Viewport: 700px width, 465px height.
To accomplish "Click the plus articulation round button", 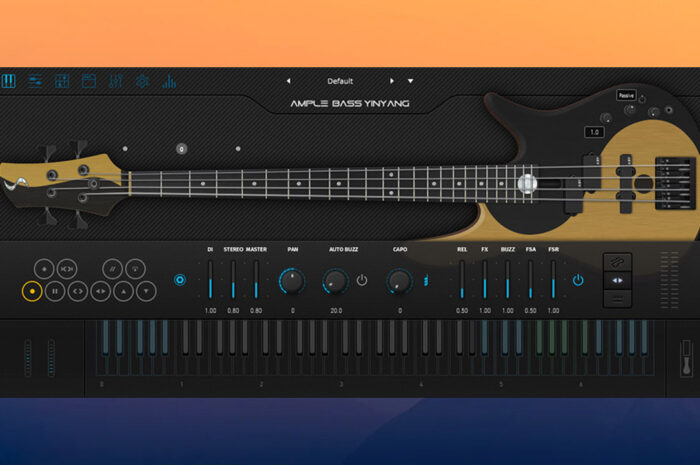I will tap(44, 269).
